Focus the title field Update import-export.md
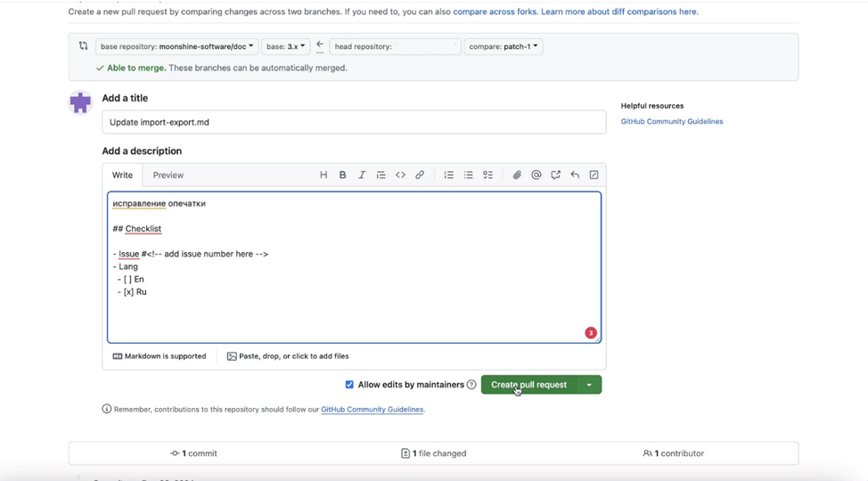 click(355, 122)
